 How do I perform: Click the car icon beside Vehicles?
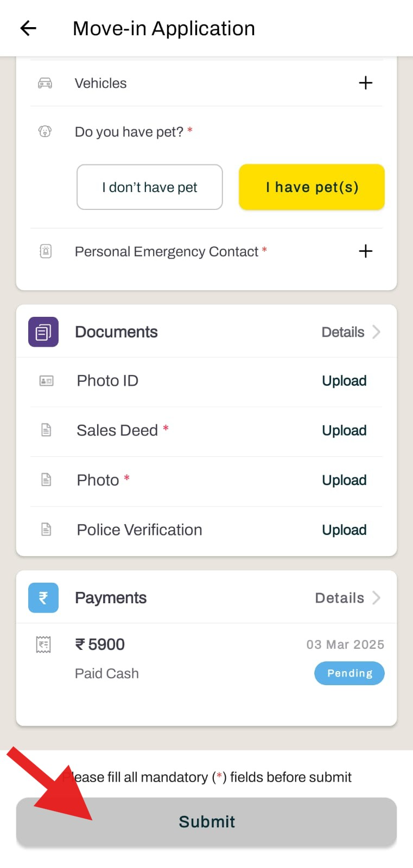[x=44, y=83]
